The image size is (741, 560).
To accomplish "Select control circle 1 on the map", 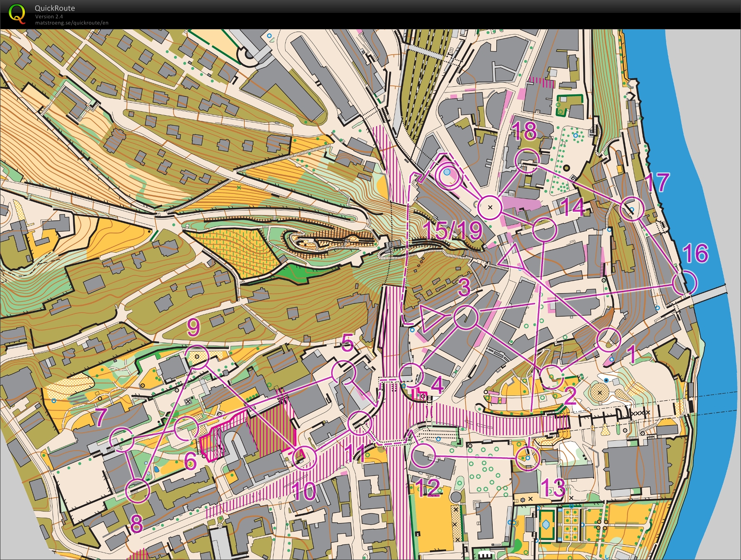I will click(x=609, y=339).
